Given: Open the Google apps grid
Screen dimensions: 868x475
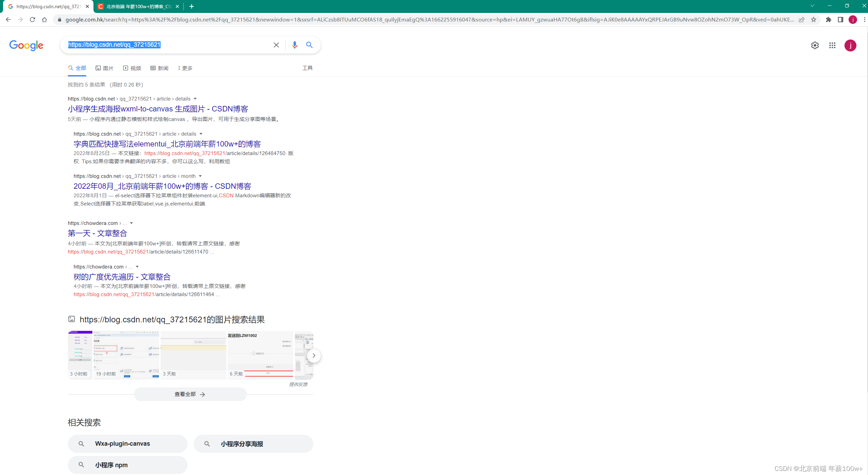Looking at the screenshot, I should tap(832, 45).
